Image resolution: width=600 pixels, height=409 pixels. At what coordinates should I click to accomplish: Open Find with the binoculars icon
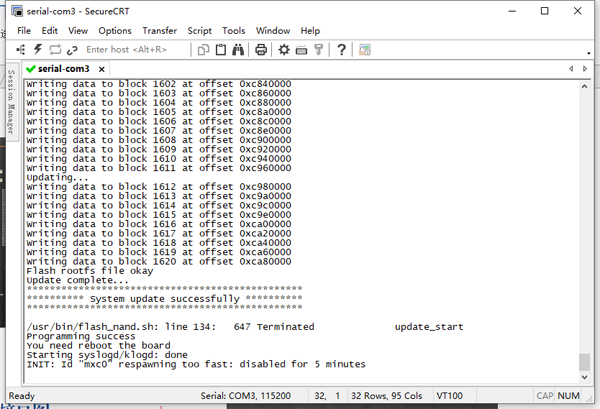point(238,50)
